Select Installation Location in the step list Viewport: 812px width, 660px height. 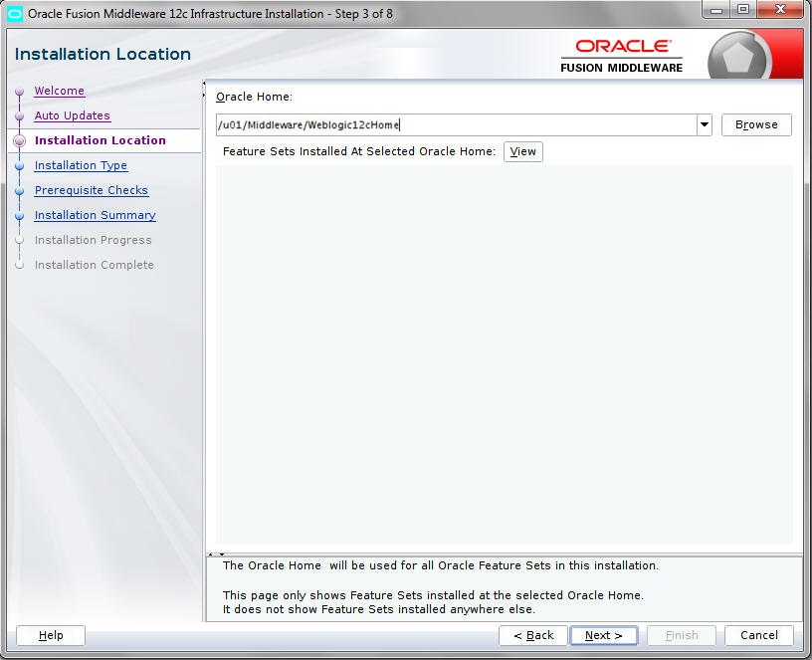100,140
